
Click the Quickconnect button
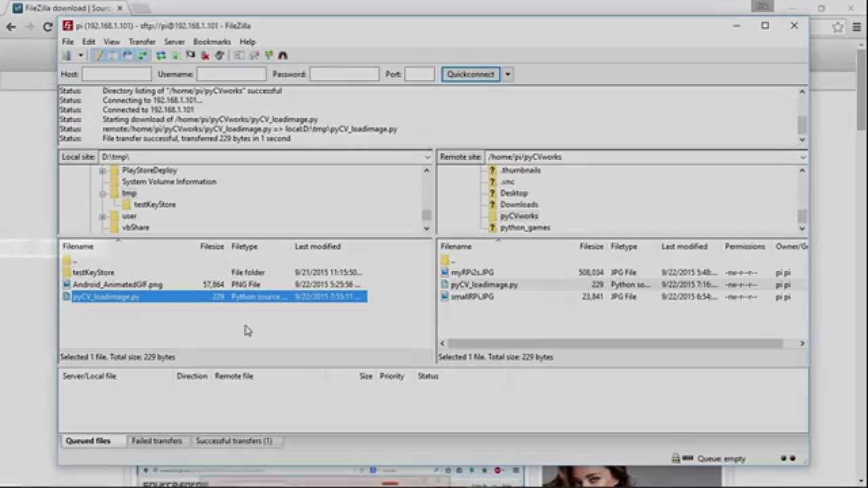(x=471, y=74)
